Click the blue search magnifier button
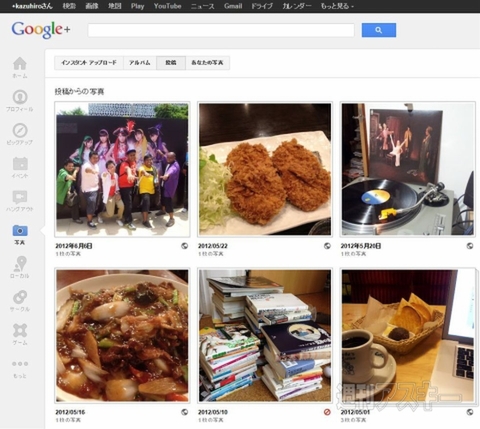 pyautogui.click(x=379, y=30)
